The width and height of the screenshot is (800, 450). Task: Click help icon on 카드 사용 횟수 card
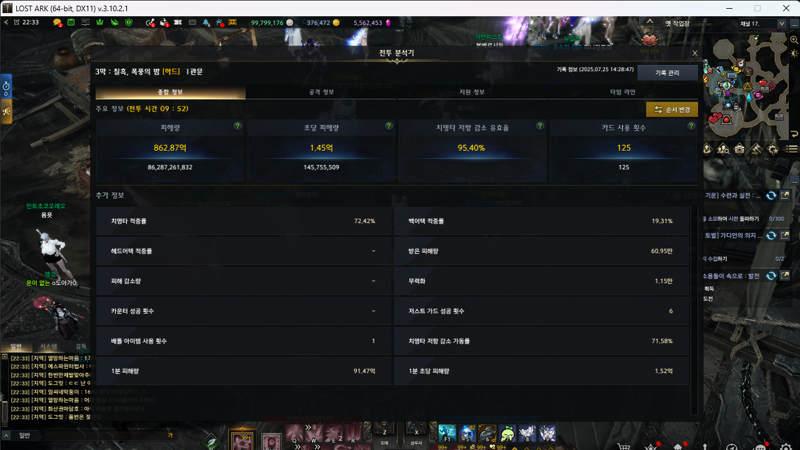691,126
